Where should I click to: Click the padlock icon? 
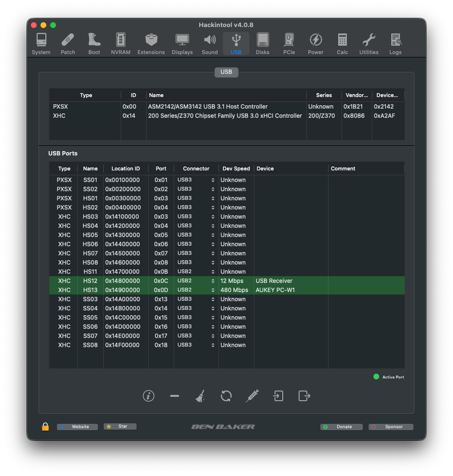(x=45, y=427)
